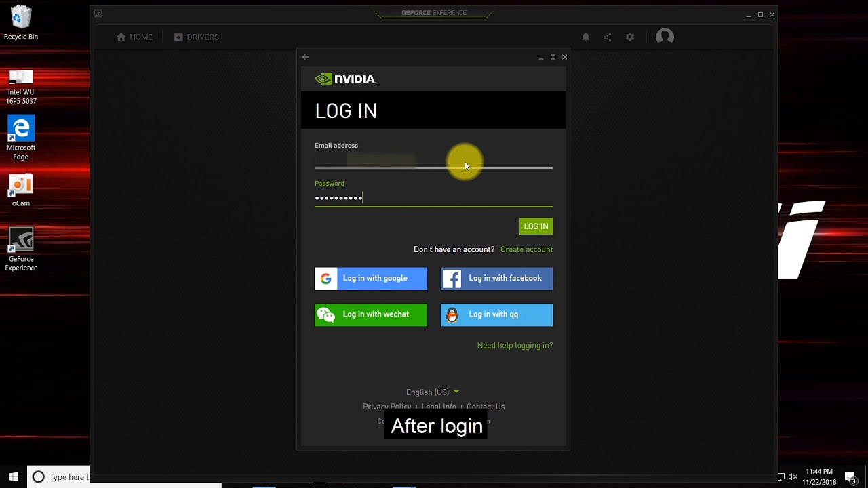Open the settings gear in GeForce Experience
Viewport: 868px width, 488px height.
[630, 37]
